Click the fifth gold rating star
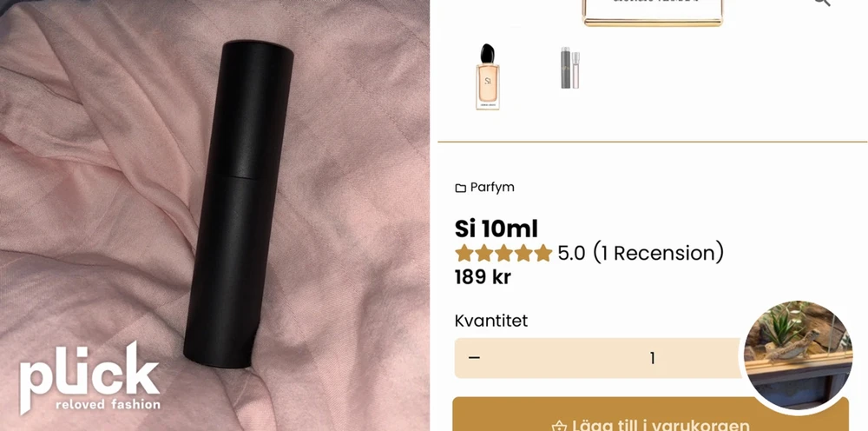This screenshot has width=868, height=431. [x=543, y=253]
